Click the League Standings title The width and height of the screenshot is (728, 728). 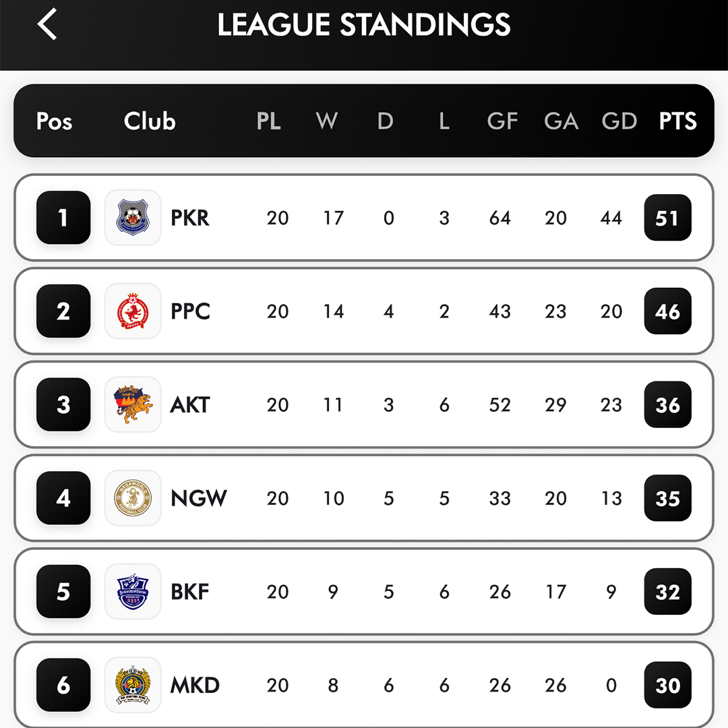point(364,24)
